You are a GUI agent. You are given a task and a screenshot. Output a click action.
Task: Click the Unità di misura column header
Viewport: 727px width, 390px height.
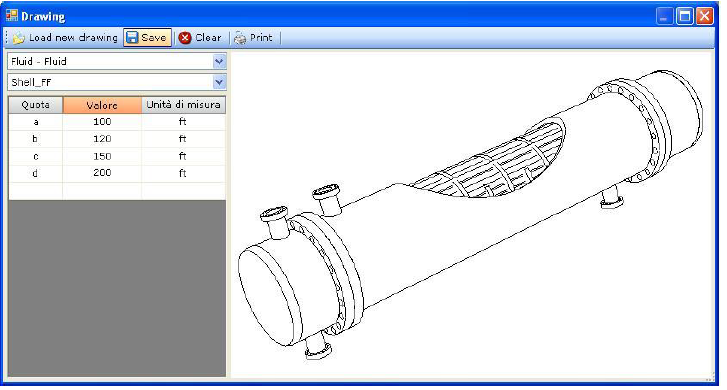click(184, 105)
